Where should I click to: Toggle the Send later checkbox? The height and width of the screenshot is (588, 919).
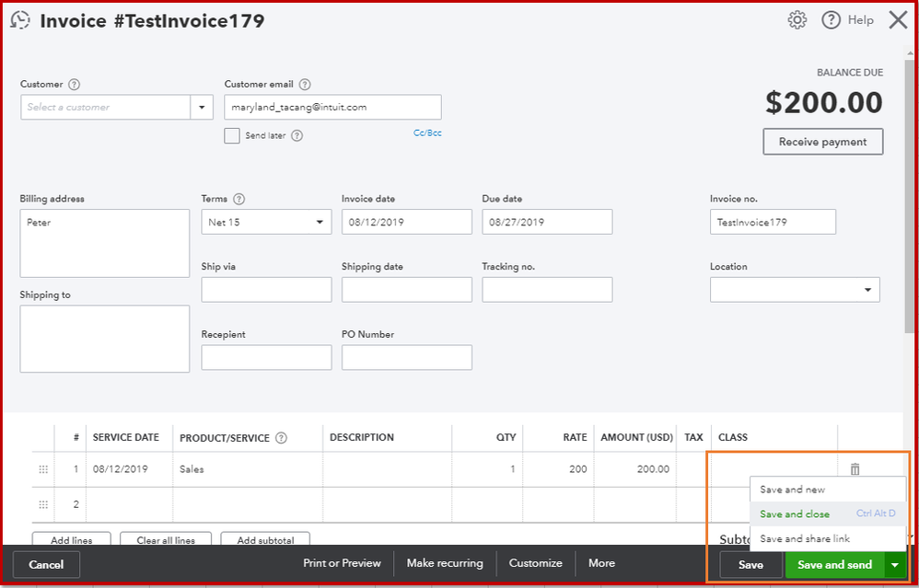(x=232, y=136)
